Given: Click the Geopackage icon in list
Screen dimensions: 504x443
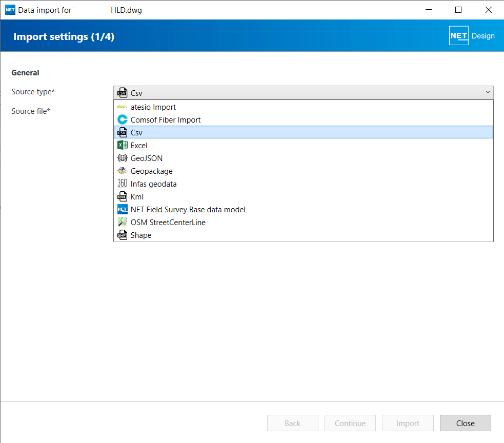Looking at the screenshot, I should tap(122, 171).
